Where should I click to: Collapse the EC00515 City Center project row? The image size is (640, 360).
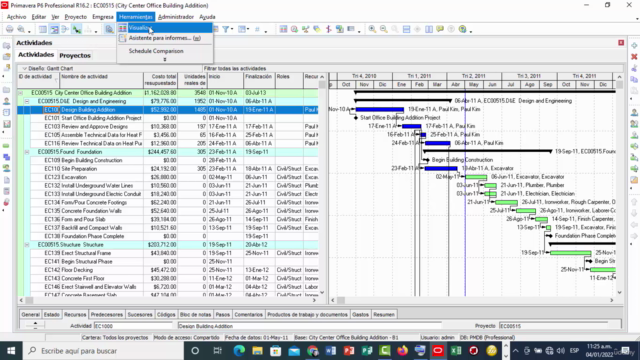coord(20,93)
